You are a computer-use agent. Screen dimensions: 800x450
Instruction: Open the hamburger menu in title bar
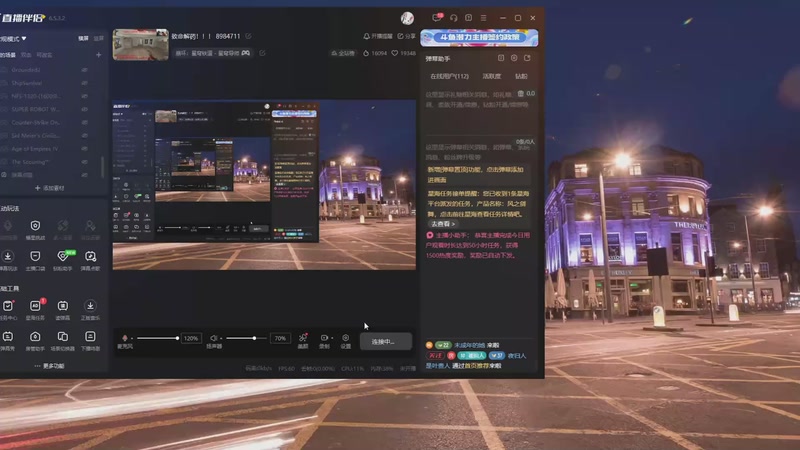[483, 18]
